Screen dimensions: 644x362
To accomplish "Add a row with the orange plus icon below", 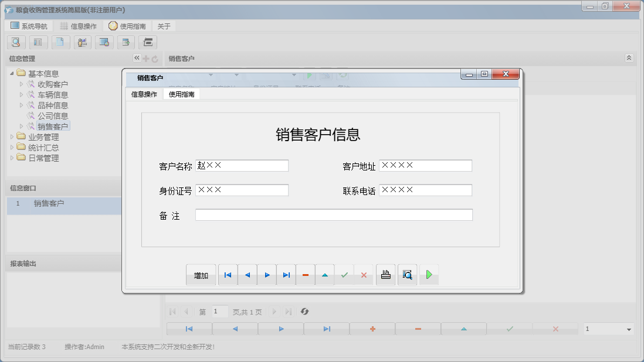I will [372, 329].
